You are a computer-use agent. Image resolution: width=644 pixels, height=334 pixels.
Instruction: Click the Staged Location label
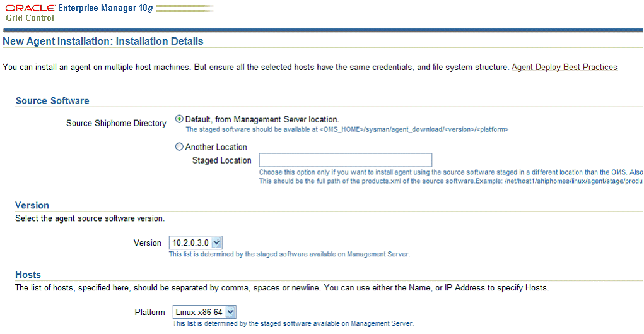pyautogui.click(x=222, y=160)
